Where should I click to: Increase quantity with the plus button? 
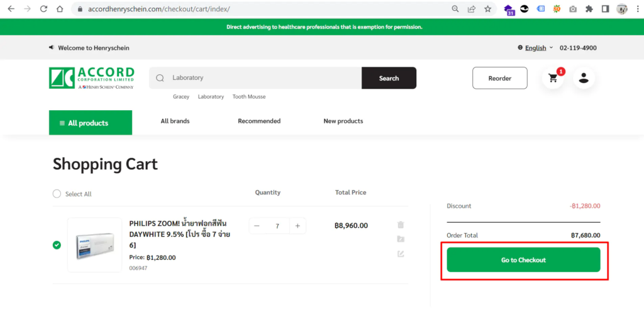[297, 226]
